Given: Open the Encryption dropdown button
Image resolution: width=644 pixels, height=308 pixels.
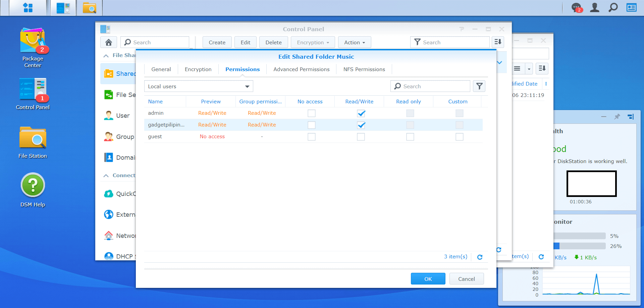Looking at the screenshot, I should click(x=313, y=42).
